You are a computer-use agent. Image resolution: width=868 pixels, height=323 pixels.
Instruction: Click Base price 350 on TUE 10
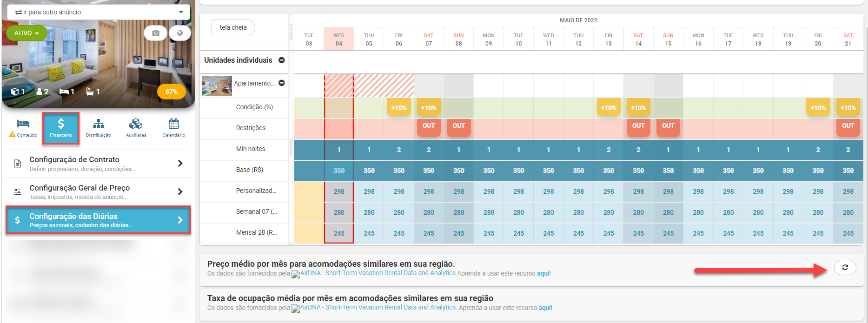[518, 171]
